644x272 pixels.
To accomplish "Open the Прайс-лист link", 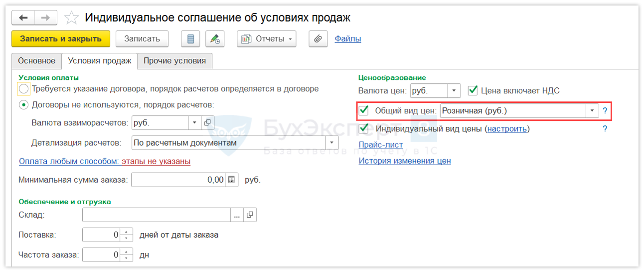I will click(x=381, y=145).
